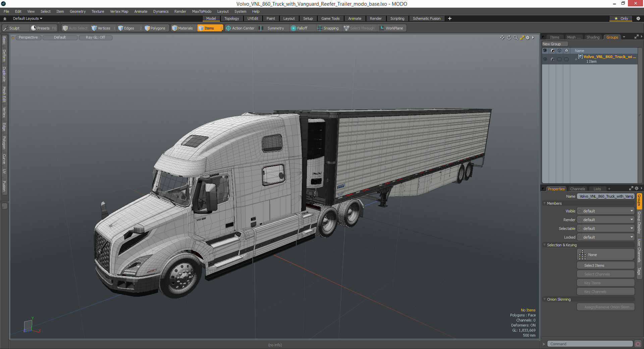Toggle Auto Select

click(x=75, y=28)
